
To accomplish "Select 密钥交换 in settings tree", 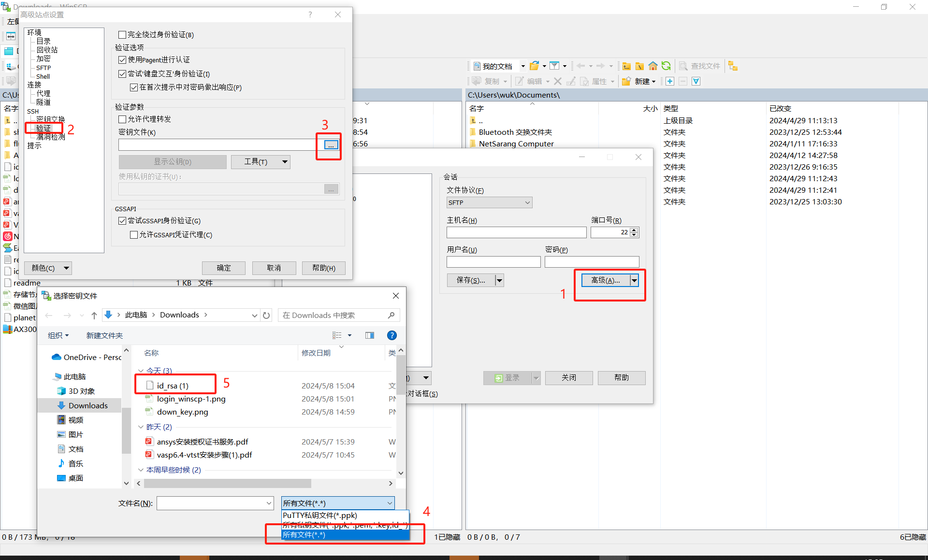I will [x=50, y=119].
